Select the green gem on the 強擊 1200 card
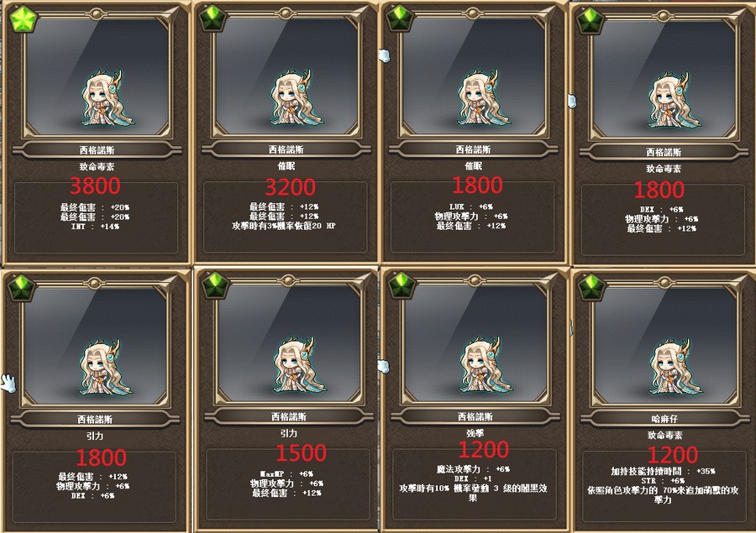Screen dimensions: 756x533 tap(402, 285)
